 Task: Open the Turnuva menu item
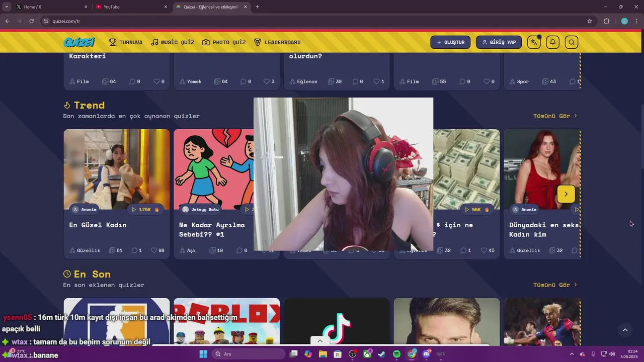coord(126,42)
